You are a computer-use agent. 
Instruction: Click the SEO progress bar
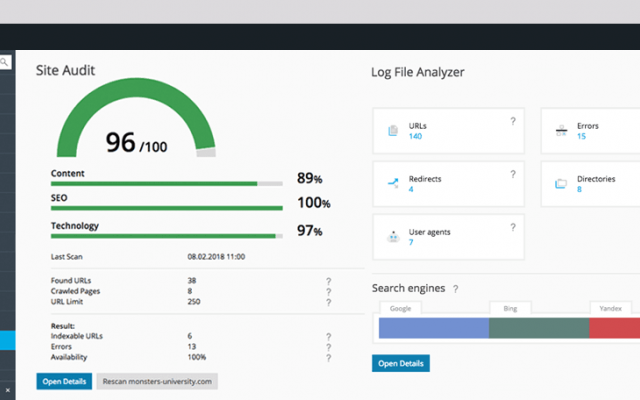click(167, 208)
